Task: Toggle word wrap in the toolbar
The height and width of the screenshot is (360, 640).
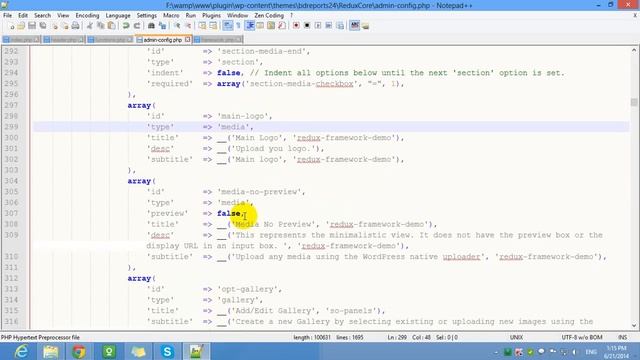Action: (x=228, y=26)
